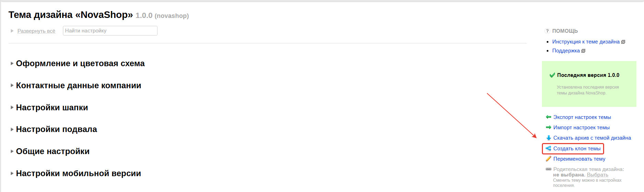Viewport: 644px width, 192px height.
Task: Click the parent theme link chain icon
Action: coord(548,169)
